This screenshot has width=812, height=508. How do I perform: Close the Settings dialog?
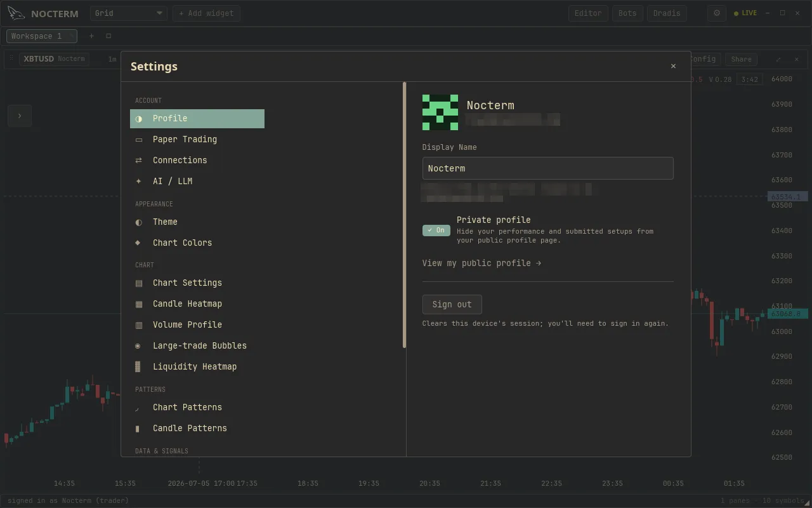click(x=673, y=66)
